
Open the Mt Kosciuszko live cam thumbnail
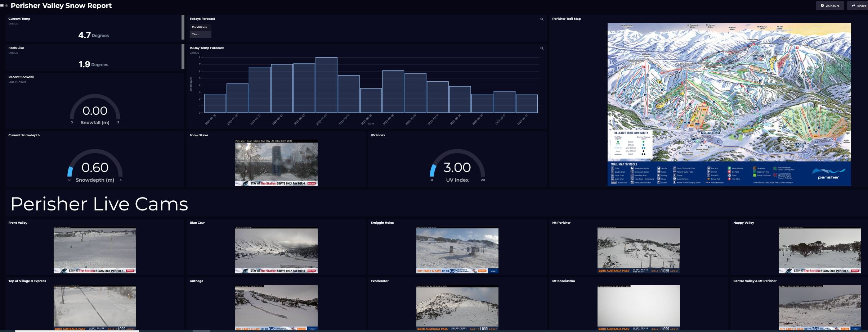click(639, 308)
